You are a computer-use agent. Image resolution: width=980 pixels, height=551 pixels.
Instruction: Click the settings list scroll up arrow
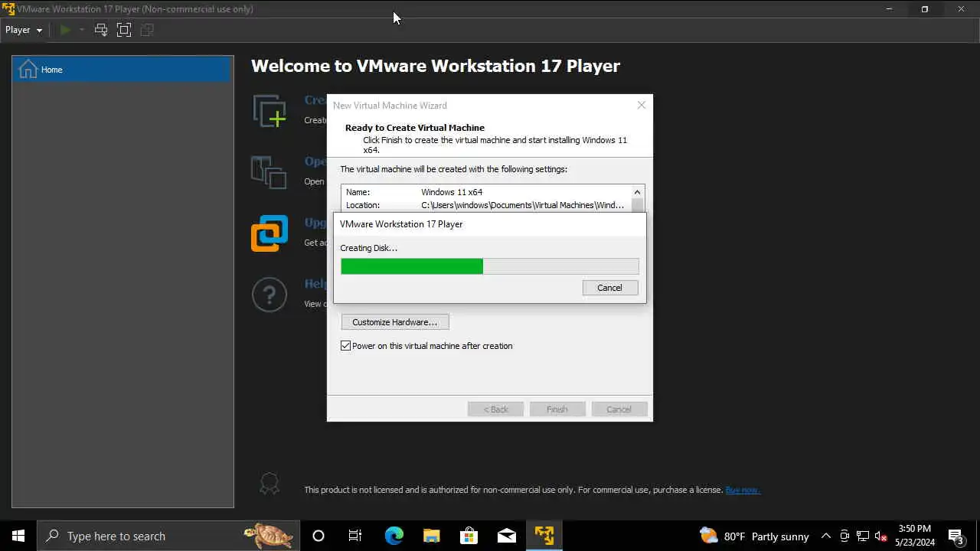point(637,192)
